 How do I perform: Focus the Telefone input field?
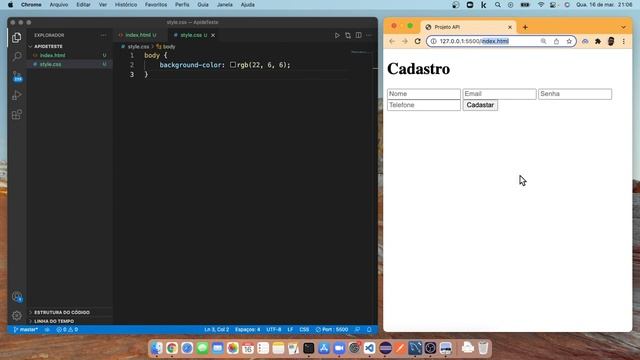coord(424,105)
